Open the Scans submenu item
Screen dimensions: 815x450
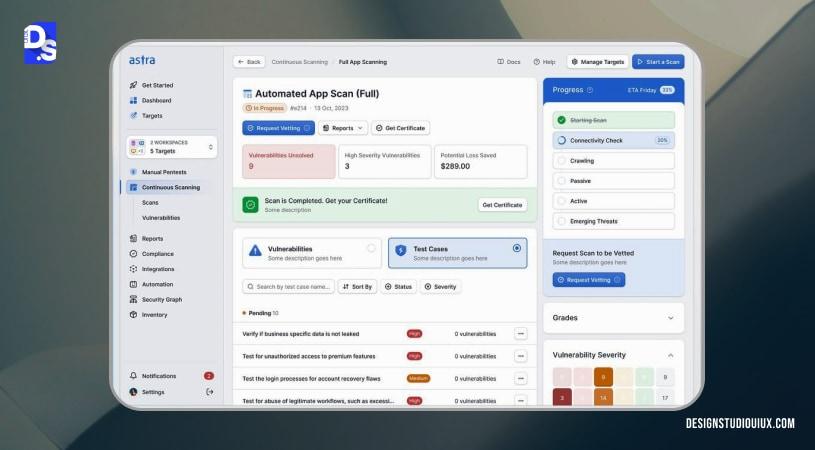click(150, 203)
